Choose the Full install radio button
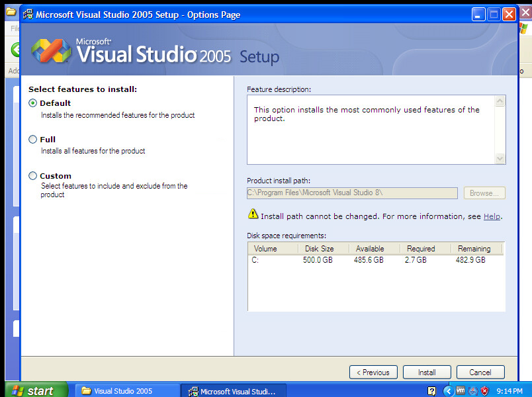Screen dimensions: 532x397 pos(33,140)
